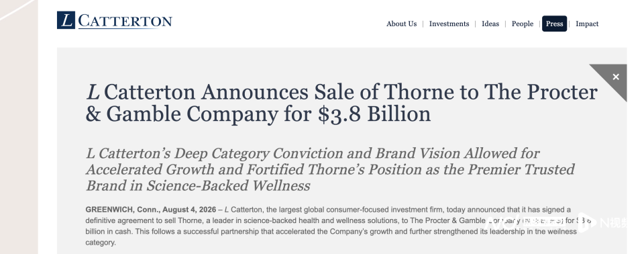Click the "Procter" word in the main headline
This screenshot has height=254, width=644.
coord(562,92)
